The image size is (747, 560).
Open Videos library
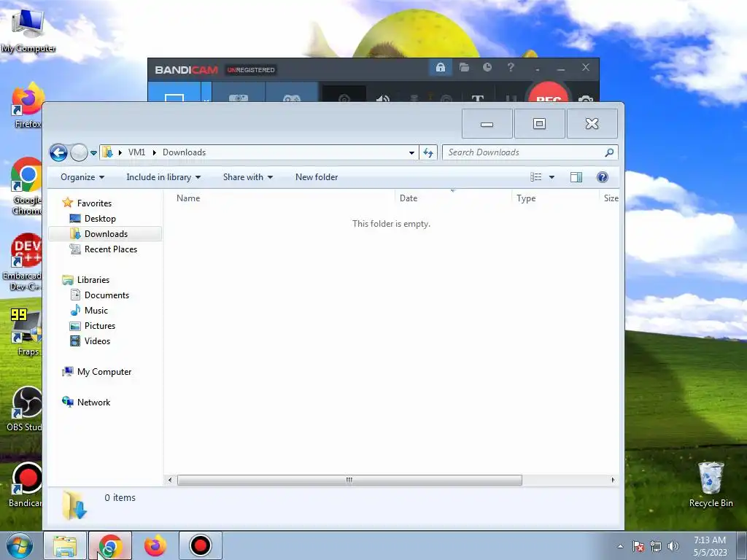tap(97, 341)
